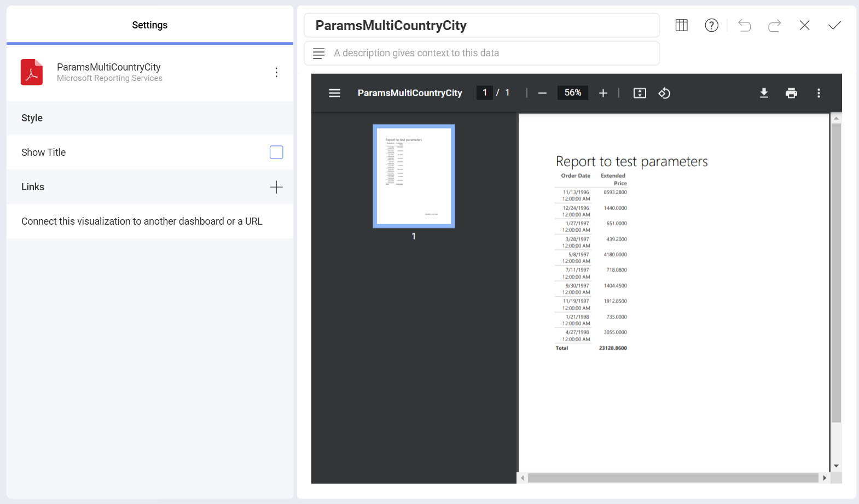
Task: Click the vertical scrollbar down arrow
Action: coord(836,466)
